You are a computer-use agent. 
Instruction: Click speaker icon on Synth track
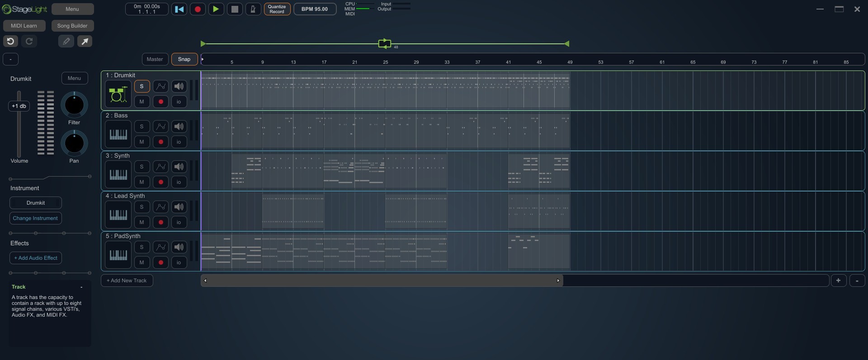(x=179, y=167)
